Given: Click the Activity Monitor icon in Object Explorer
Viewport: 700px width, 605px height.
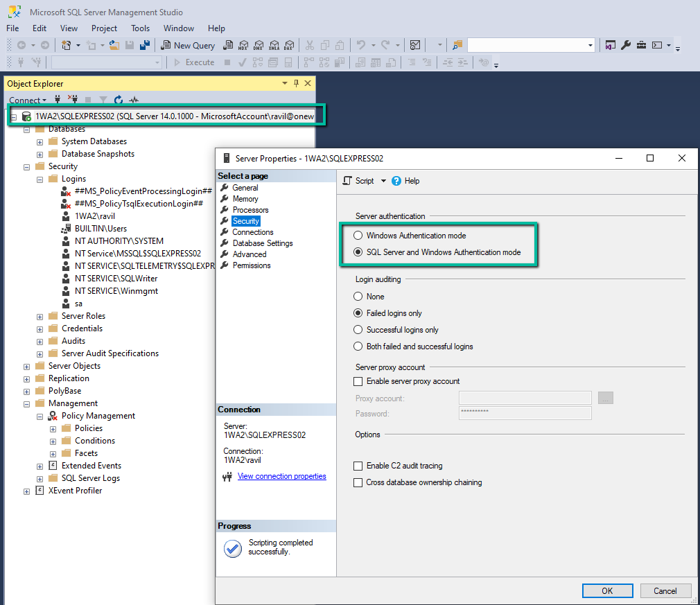Looking at the screenshot, I should (134, 100).
